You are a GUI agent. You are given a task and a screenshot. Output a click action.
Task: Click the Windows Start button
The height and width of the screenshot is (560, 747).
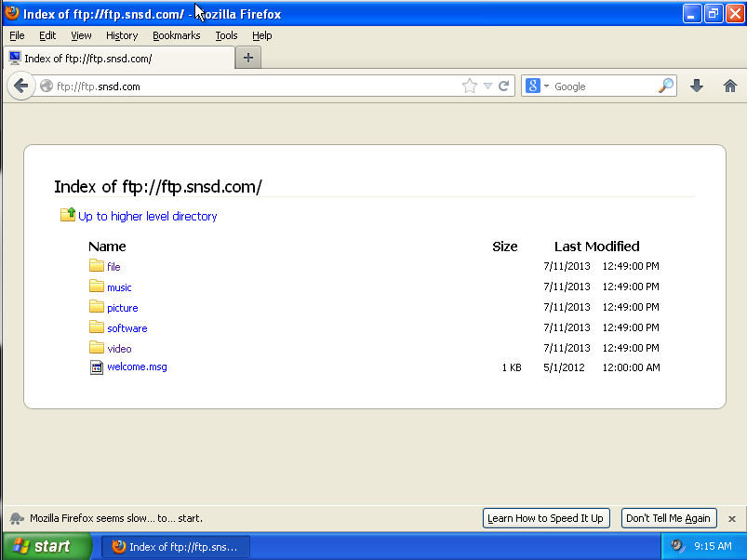[x=47, y=546]
